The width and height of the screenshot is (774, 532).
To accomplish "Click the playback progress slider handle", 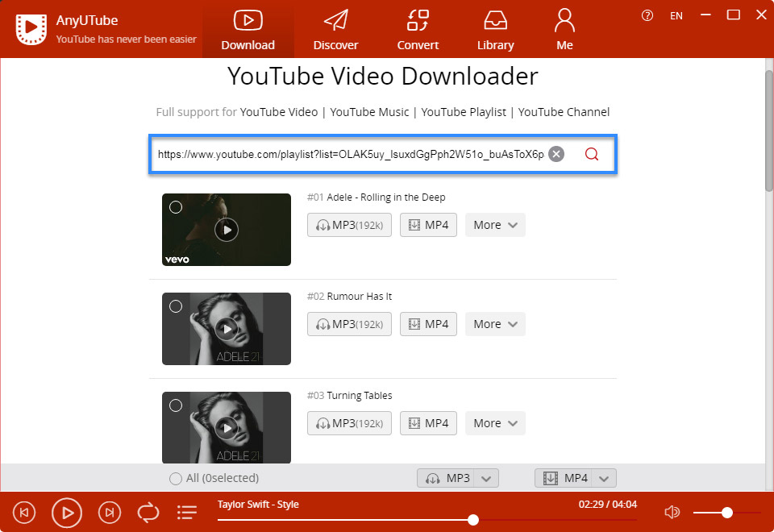I will pos(473,520).
